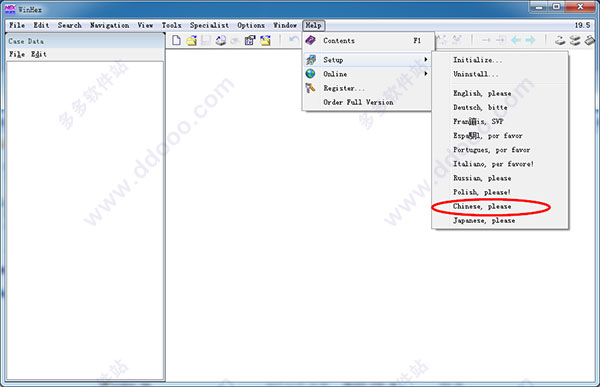Click the 19.5 version label
The height and width of the screenshot is (387, 600).
click(x=582, y=25)
